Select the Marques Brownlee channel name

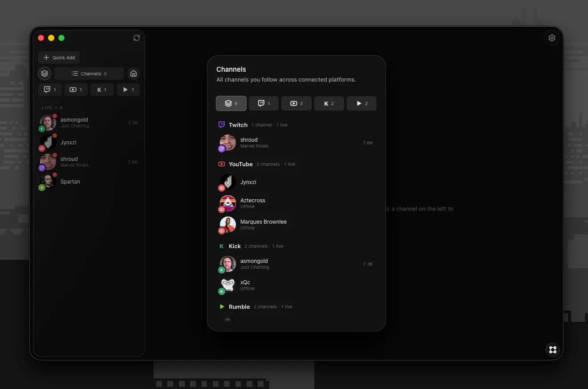(x=264, y=221)
